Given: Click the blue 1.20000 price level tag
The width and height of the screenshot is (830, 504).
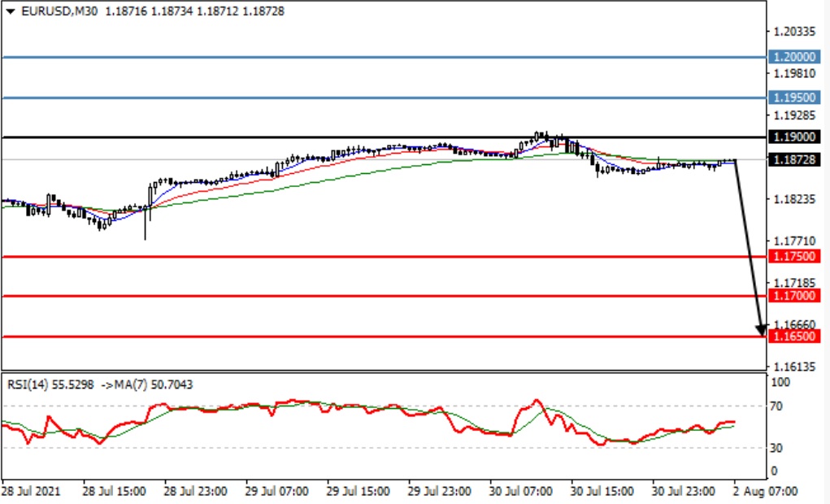Looking at the screenshot, I should pyautogui.click(x=794, y=57).
